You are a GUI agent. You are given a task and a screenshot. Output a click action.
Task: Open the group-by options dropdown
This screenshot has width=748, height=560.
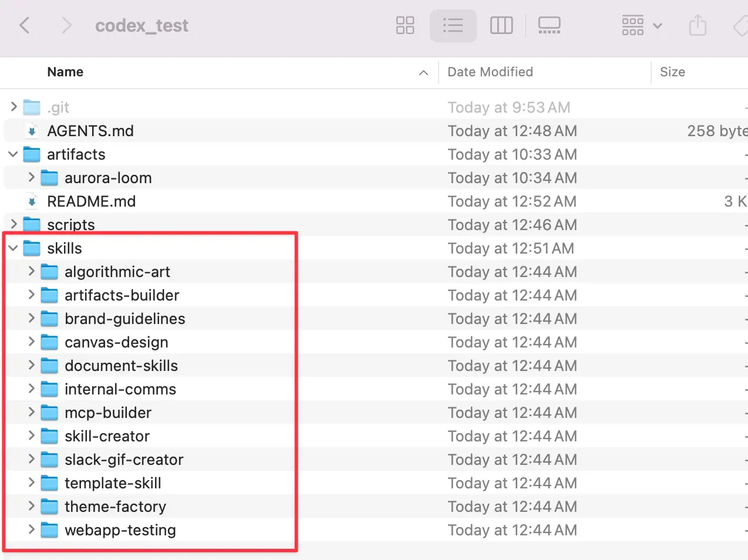642,25
